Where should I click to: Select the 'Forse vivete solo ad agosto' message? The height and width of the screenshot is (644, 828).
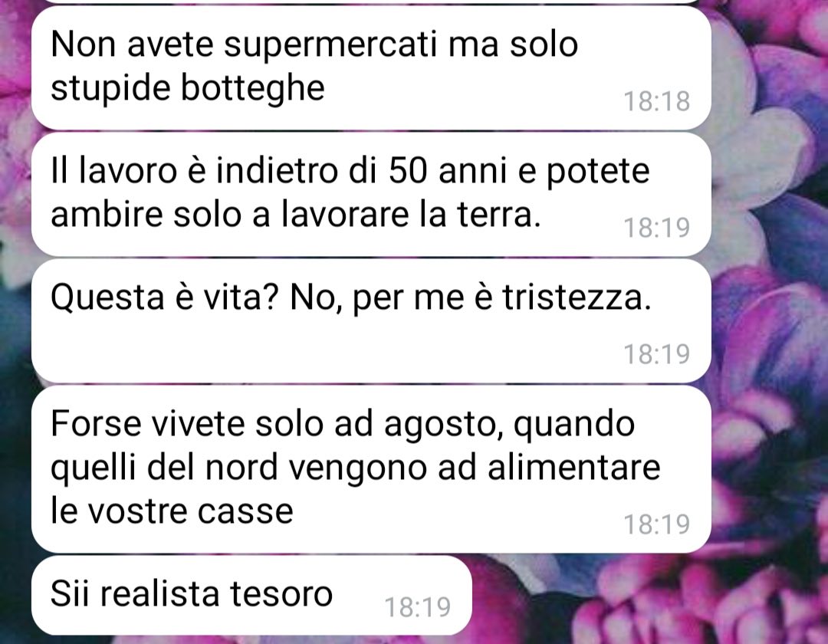coord(371,469)
